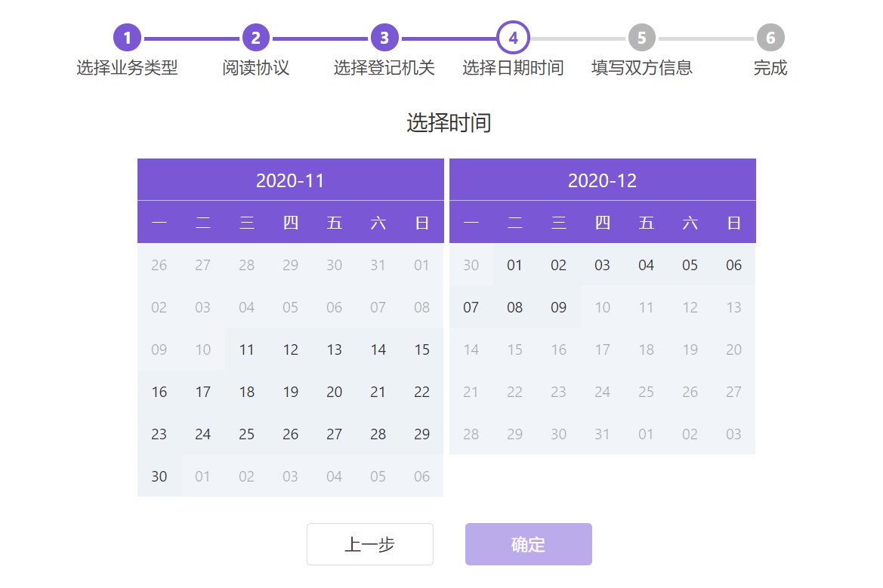The height and width of the screenshot is (588, 883).
Task: Select November 30 in the 2020-11 calendar
Action: pos(159,476)
